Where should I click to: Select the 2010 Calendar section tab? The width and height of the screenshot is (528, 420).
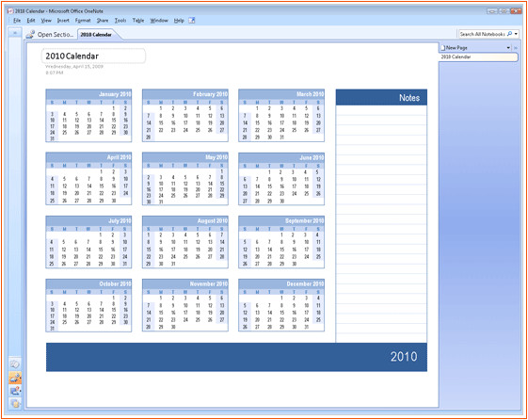[96, 34]
